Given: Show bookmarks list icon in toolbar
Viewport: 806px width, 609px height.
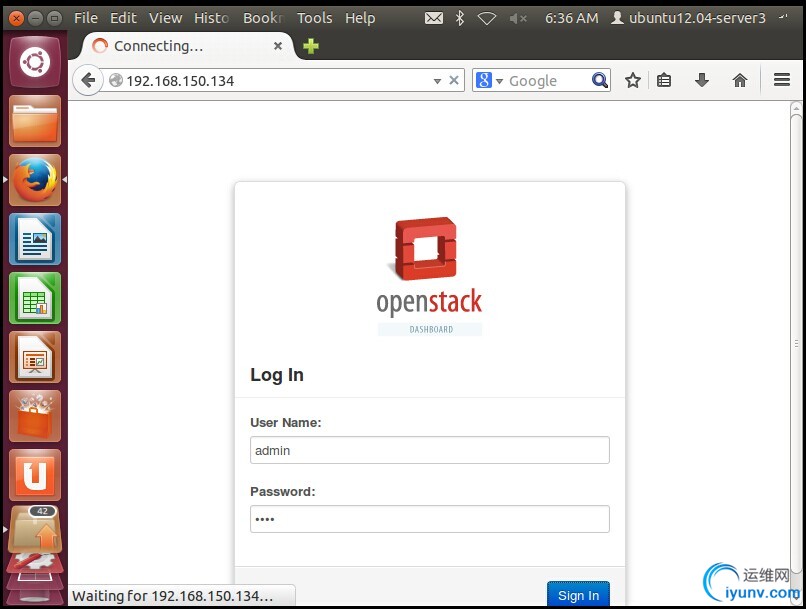Looking at the screenshot, I should pos(664,80).
